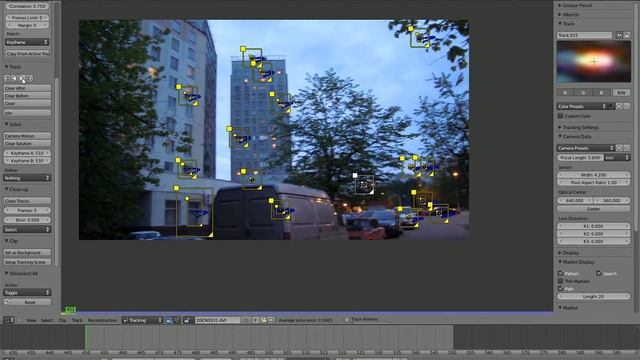
Task: Toggle the Pattern marker display checkbox
Action: tap(561, 273)
